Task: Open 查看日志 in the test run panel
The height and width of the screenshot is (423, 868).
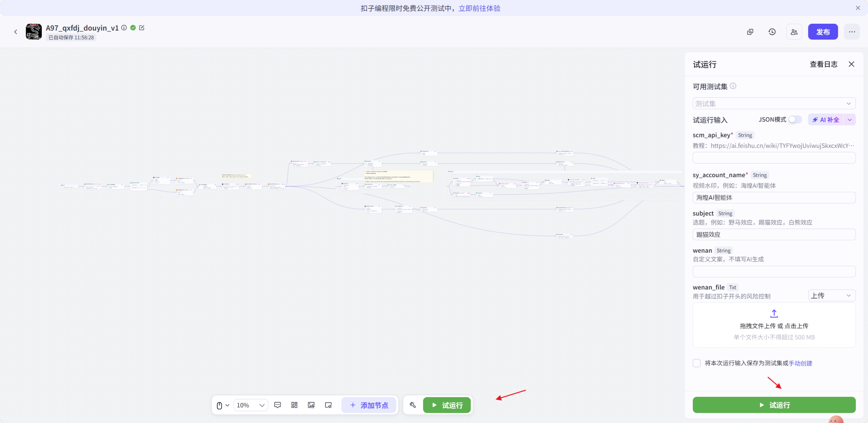Action: click(824, 64)
